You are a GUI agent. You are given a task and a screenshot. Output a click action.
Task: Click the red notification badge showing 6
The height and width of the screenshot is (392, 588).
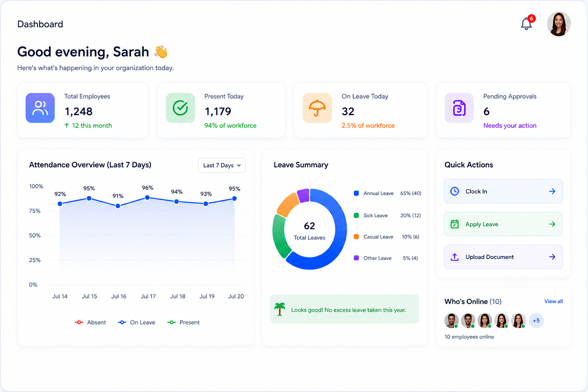(531, 18)
